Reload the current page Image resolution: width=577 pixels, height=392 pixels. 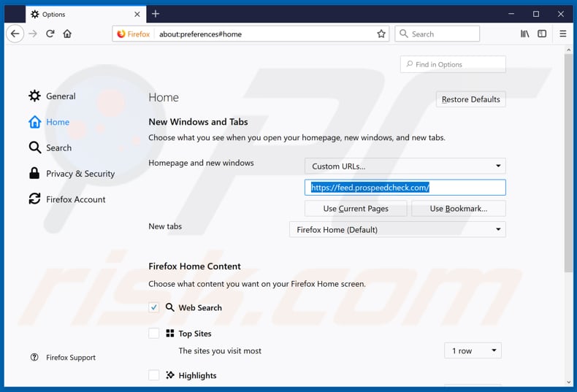tap(50, 34)
